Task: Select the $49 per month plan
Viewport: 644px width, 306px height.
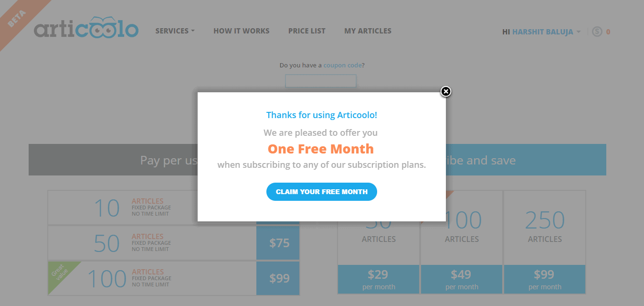Action: [462, 279]
